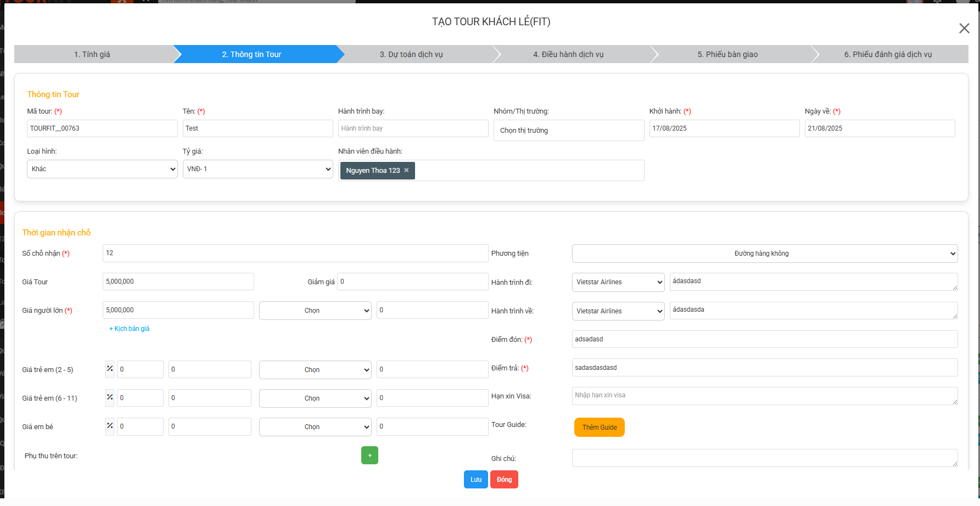The width and height of the screenshot is (980, 506).
Task: Open the Loại hình dropdown
Action: (x=102, y=169)
